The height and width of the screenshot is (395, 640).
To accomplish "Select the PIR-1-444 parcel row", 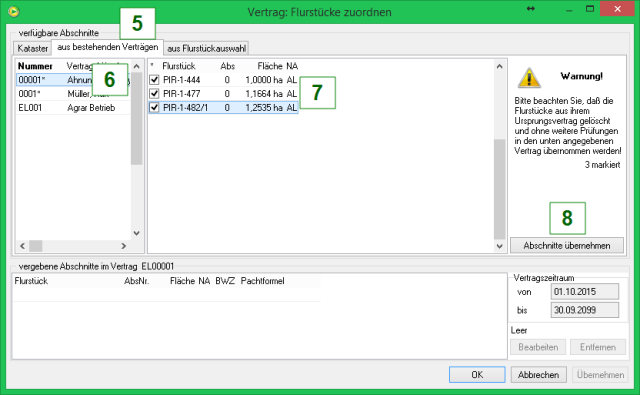I will 223,80.
